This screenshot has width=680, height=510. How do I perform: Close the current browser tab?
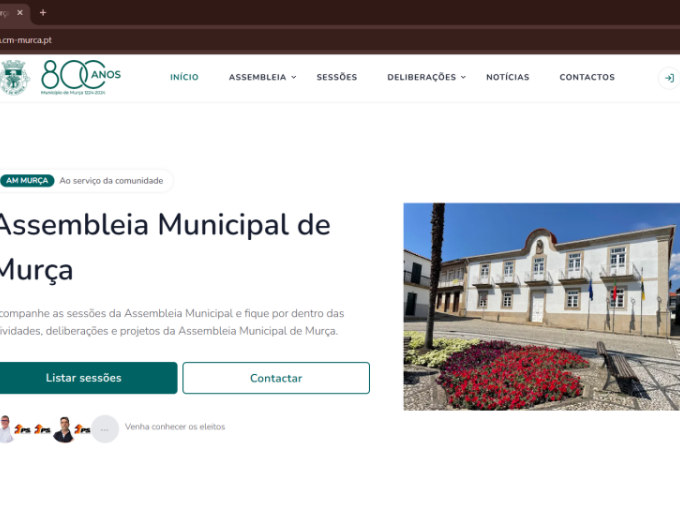[x=20, y=13]
